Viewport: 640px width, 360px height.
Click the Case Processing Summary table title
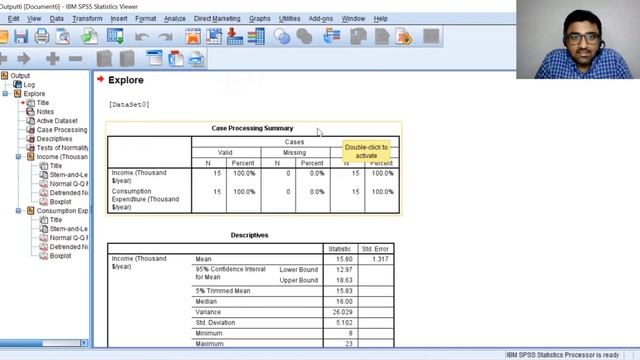pyautogui.click(x=252, y=128)
